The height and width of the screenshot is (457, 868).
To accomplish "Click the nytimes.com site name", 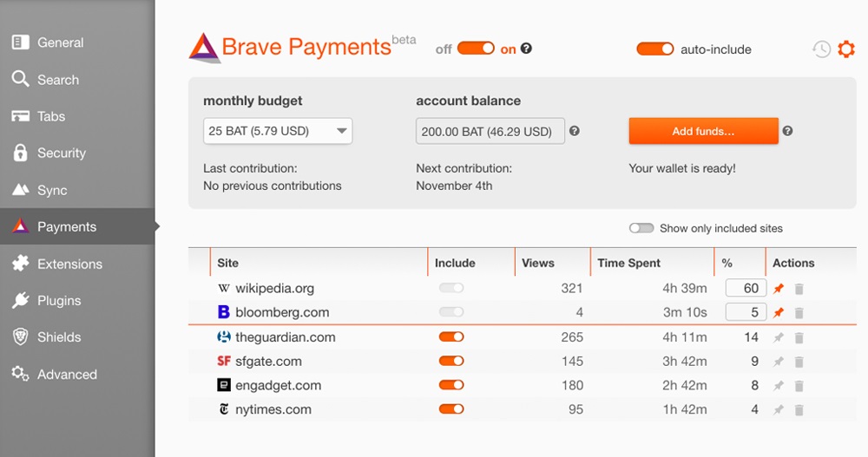I will tap(273, 409).
